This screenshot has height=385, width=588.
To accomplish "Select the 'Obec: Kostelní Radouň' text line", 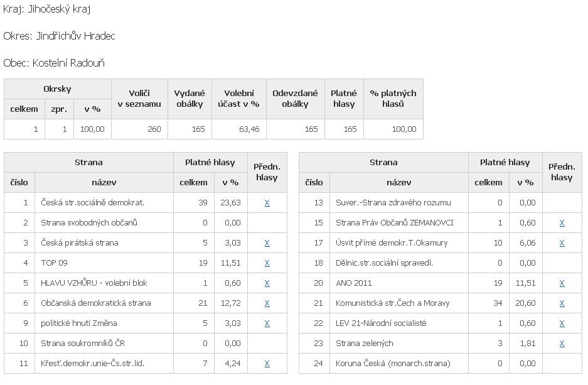I will 54,63.
